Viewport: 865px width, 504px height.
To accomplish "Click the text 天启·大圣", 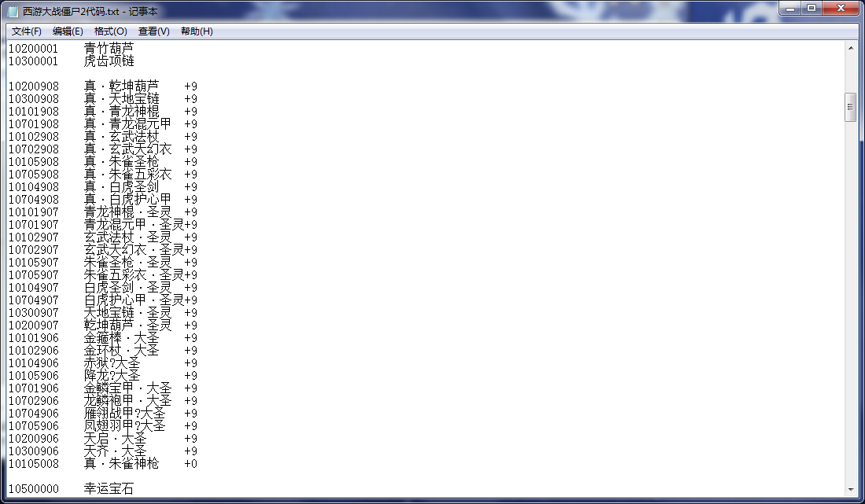I will 116,439.
